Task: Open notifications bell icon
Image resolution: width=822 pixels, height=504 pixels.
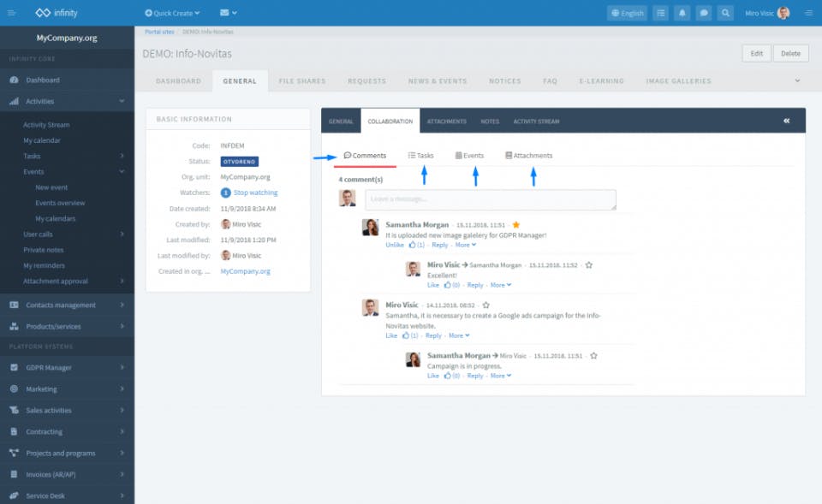Action: tap(682, 13)
